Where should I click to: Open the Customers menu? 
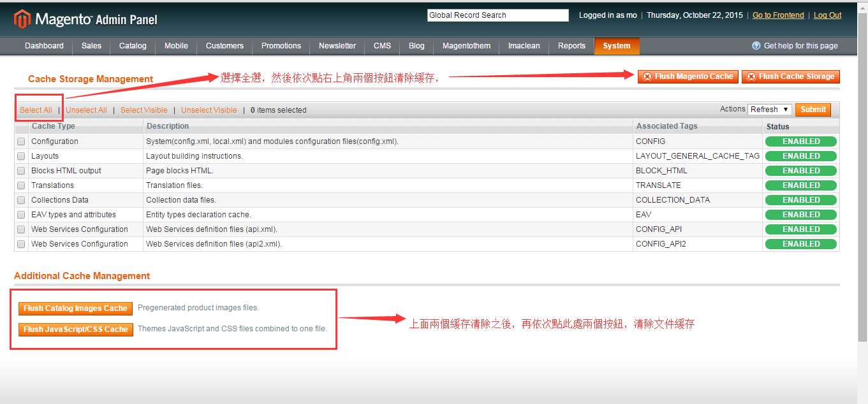(x=224, y=46)
